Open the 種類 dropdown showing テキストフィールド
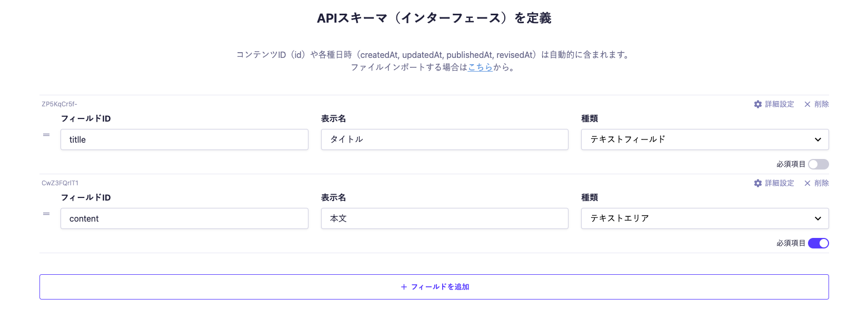The height and width of the screenshot is (329, 868). tap(704, 139)
